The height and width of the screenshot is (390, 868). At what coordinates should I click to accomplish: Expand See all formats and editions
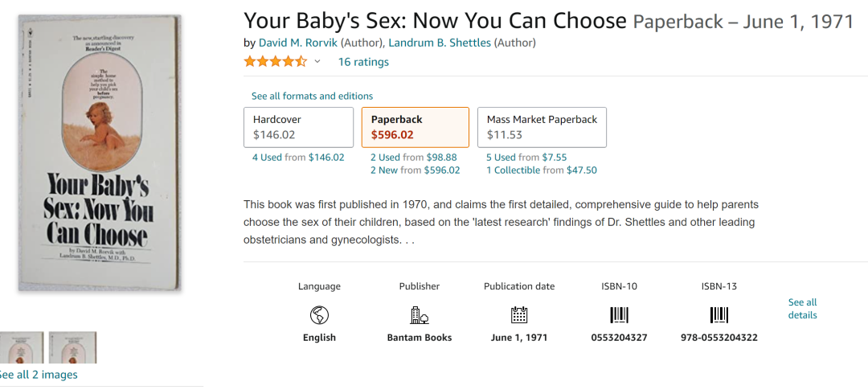pyautogui.click(x=312, y=96)
